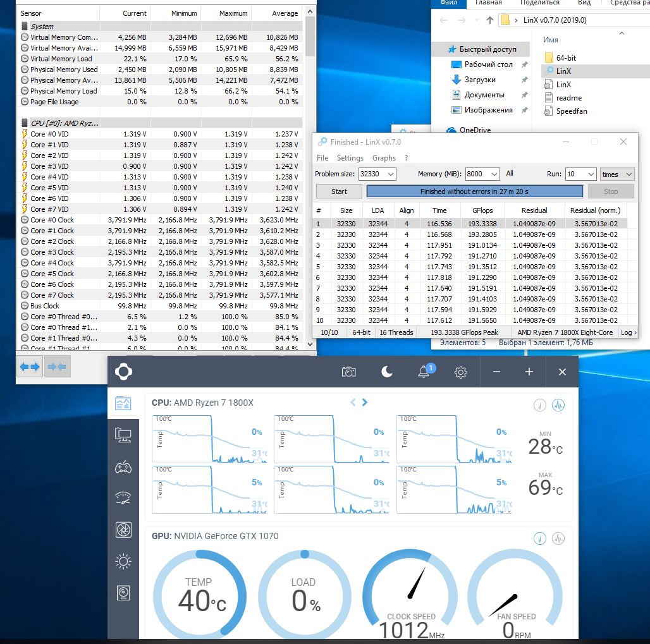The height and width of the screenshot is (644, 650).
Task: Open the CAM overclocking gauge icon
Action: (x=123, y=498)
